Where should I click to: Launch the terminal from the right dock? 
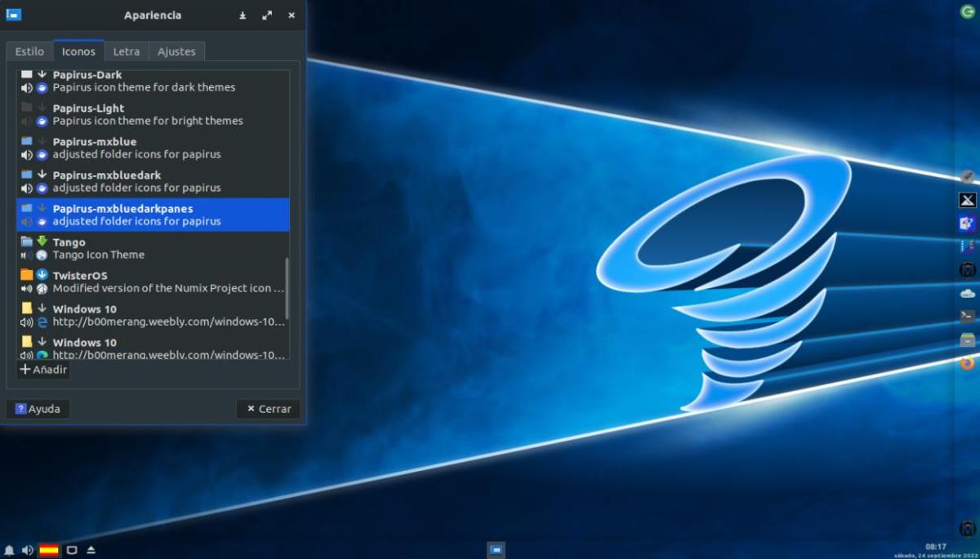(x=968, y=316)
